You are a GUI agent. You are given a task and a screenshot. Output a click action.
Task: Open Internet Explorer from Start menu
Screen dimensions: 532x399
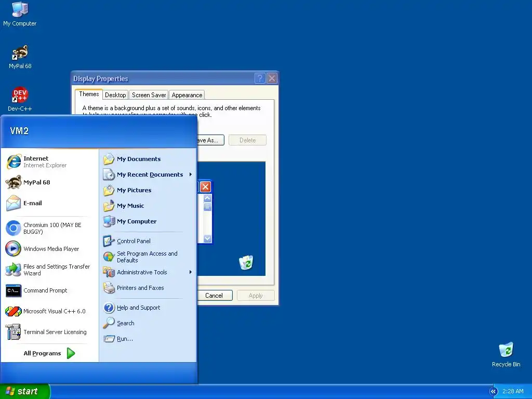(49, 162)
